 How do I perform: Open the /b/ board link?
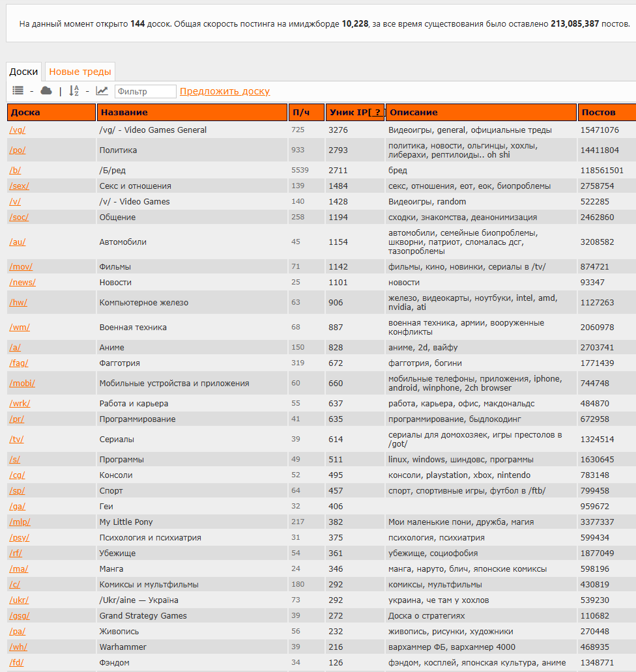click(x=15, y=170)
